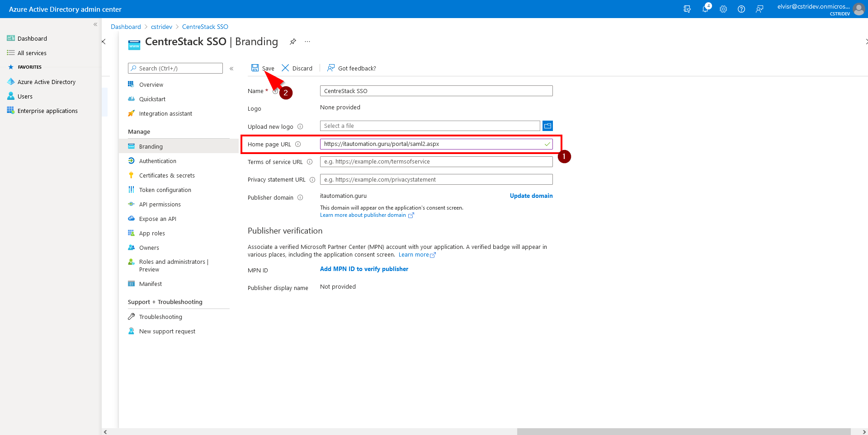Viewport: 868px width, 435px height.
Task: Click the Got feedback icon
Action: tap(331, 68)
